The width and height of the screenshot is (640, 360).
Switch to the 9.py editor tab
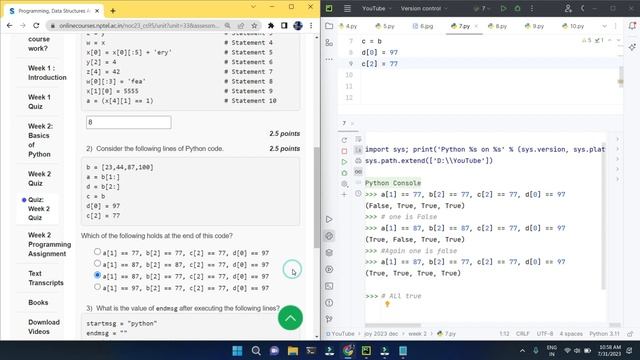tap(535, 26)
